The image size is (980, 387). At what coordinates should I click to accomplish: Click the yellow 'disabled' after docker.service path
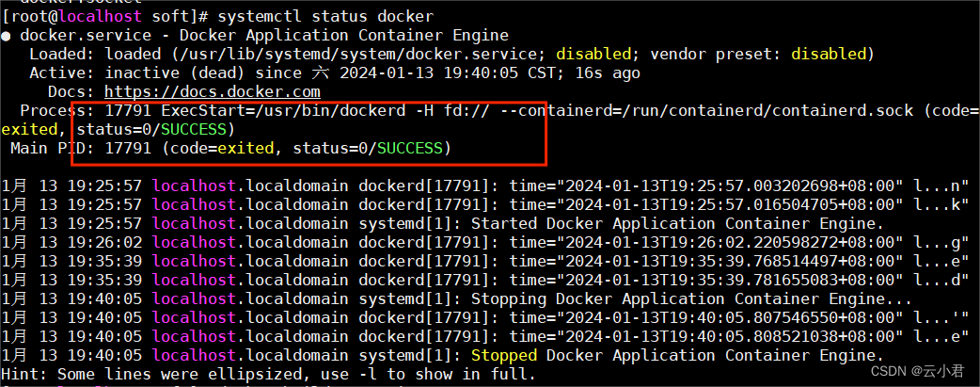(x=593, y=54)
